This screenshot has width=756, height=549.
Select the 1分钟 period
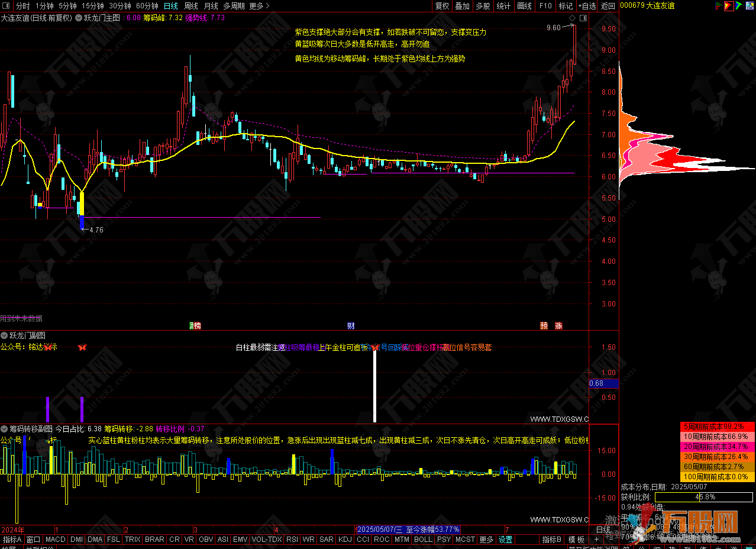[44, 6]
